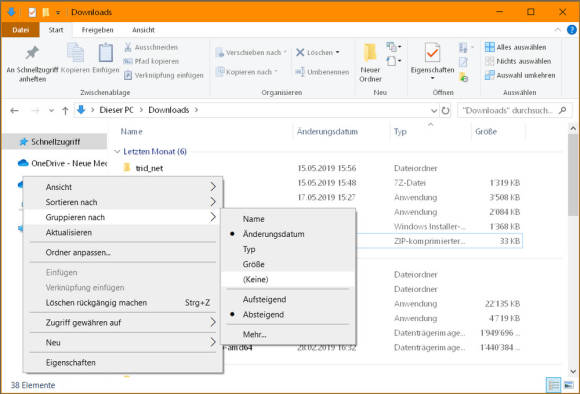580x394 pixels.
Task: Switch to large icons view in status bar
Action: tap(569, 385)
